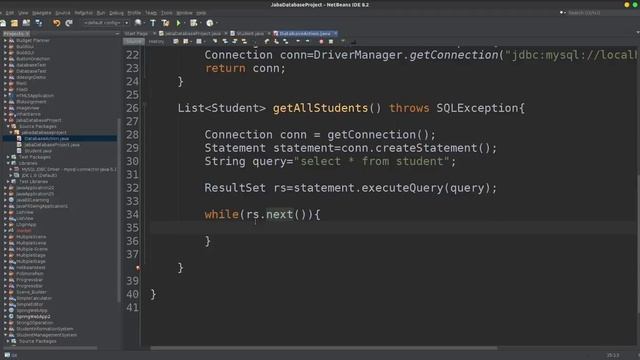The height and width of the screenshot is (360, 640).
Task: Expand the Test Packages node
Action: [x=8, y=157]
